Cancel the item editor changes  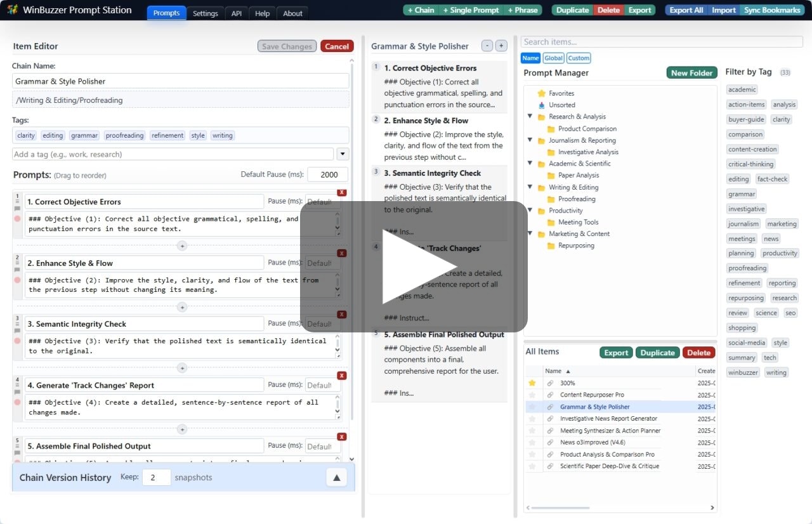tap(337, 46)
